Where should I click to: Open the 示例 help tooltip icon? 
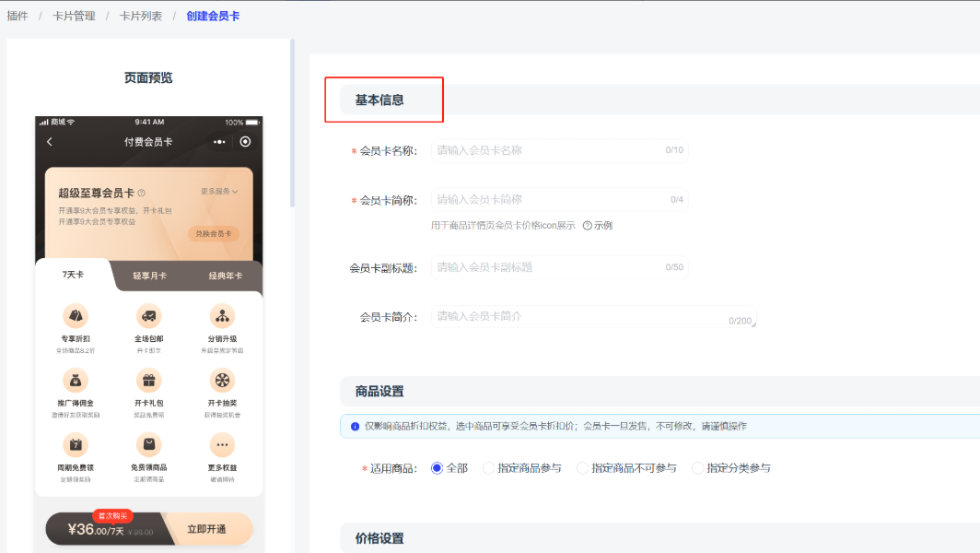pyautogui.click(x=588, y=225)
